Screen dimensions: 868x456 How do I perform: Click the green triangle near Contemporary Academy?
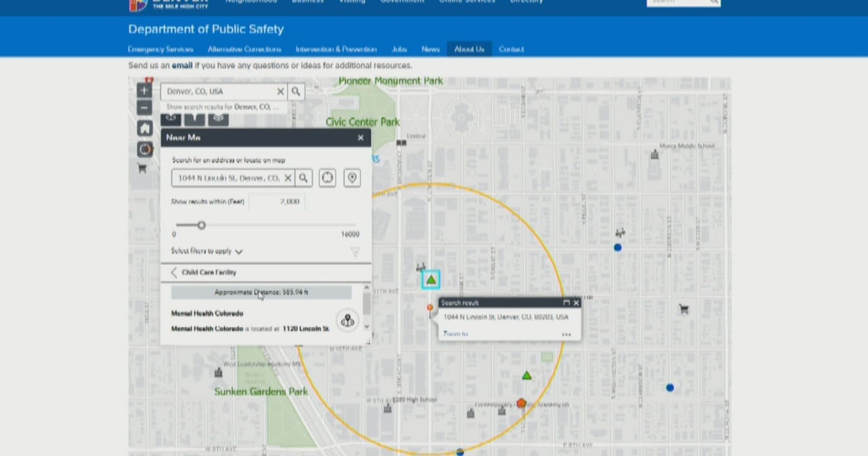point(527,376)
